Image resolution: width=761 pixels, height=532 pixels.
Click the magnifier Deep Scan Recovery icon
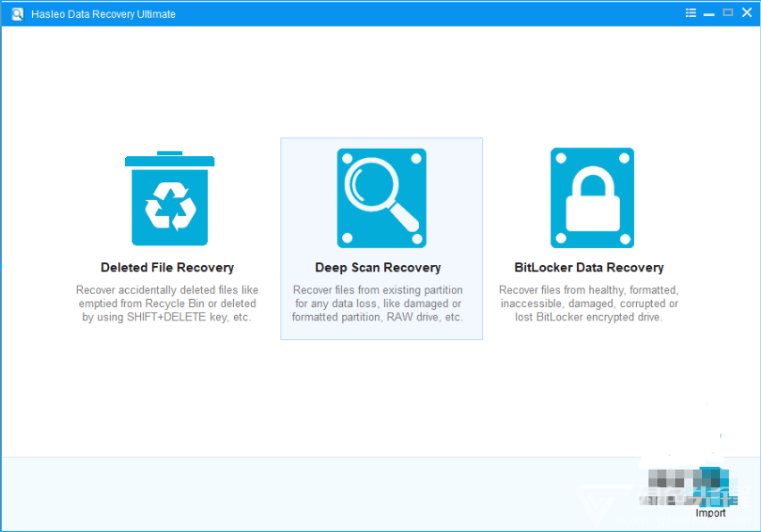click(381, 198)
